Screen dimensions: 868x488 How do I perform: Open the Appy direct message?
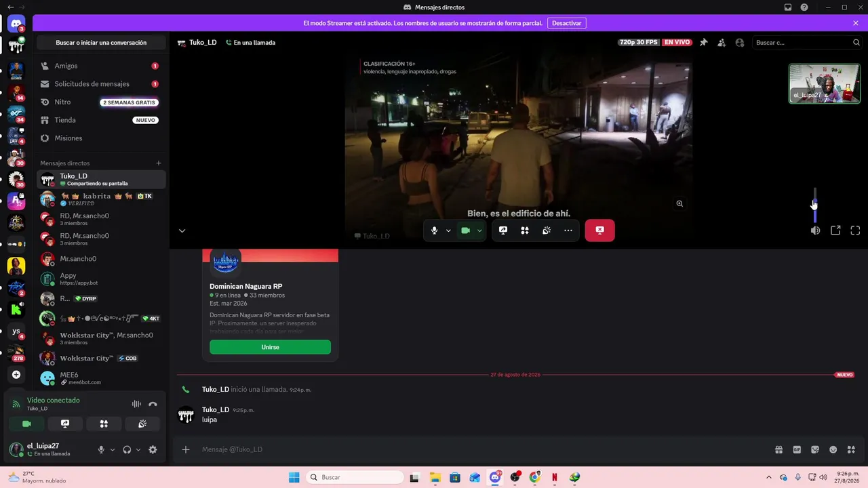tap(101, 279)
